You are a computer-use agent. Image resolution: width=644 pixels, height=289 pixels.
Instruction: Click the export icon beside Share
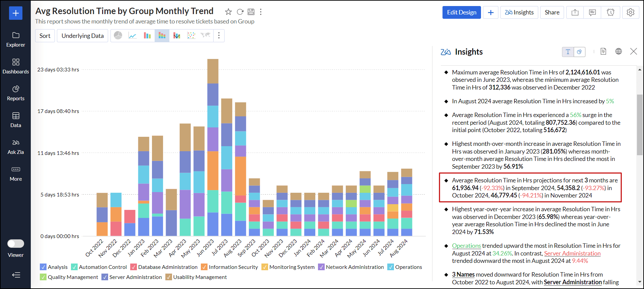(575, 12)
